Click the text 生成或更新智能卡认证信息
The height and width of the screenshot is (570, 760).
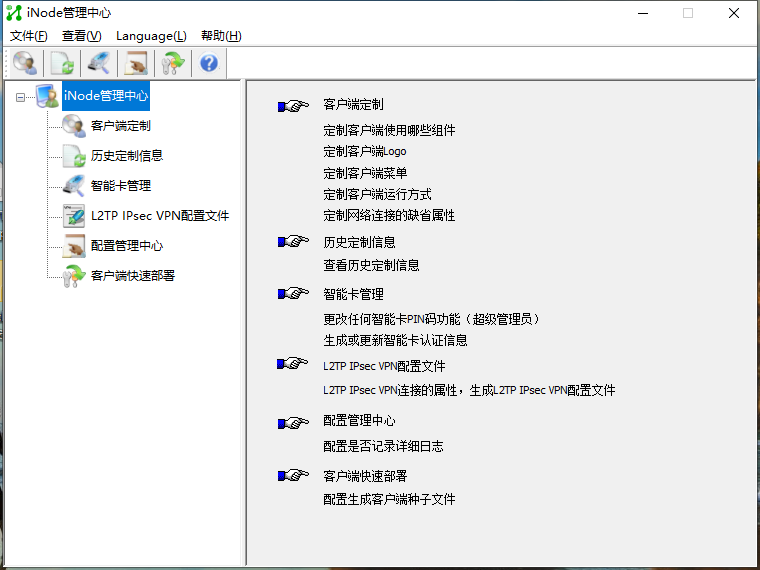(x=395, y=341)
